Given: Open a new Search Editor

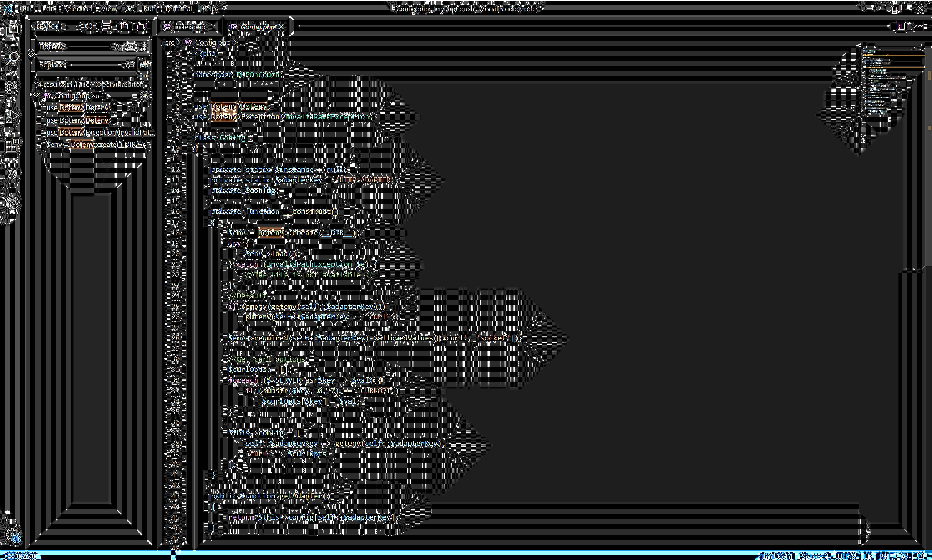Looking at the screenshot, I should pyautogui.click(x=124, y=26).
